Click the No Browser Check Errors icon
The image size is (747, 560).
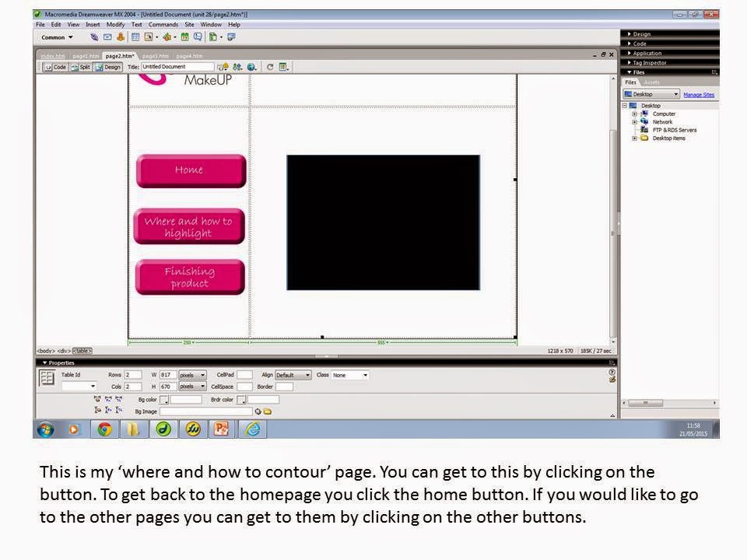point(223,67)
